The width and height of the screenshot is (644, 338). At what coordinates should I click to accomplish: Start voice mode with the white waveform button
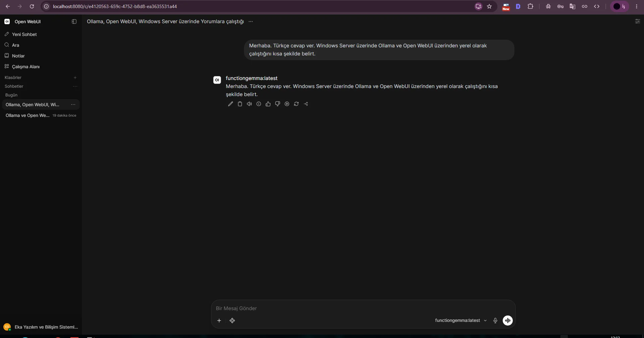[507, 321]
